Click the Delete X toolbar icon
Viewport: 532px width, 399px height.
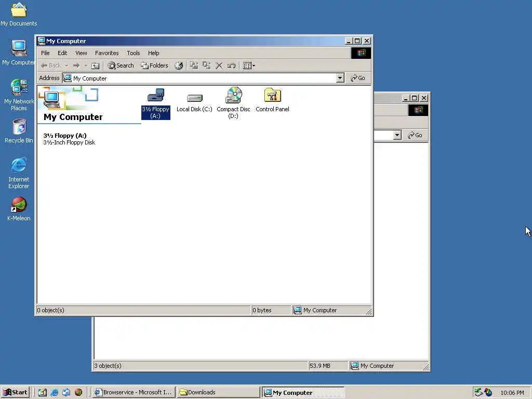pos(219,65)
